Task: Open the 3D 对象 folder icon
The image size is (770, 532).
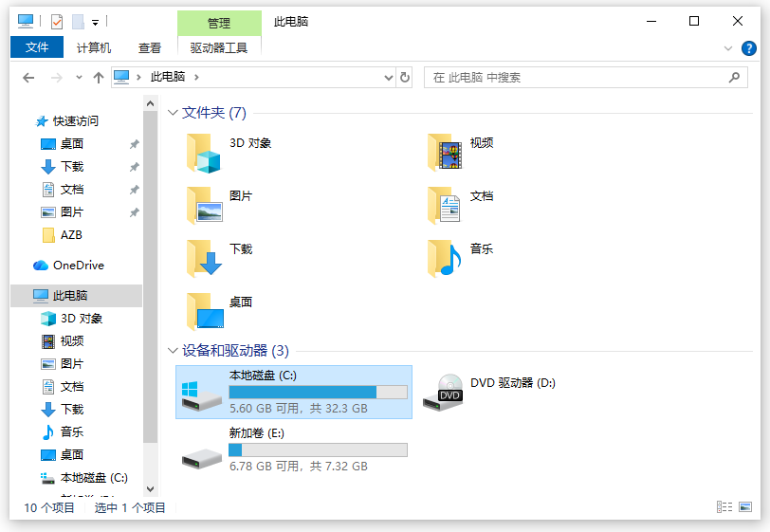Action: (204, 154)
